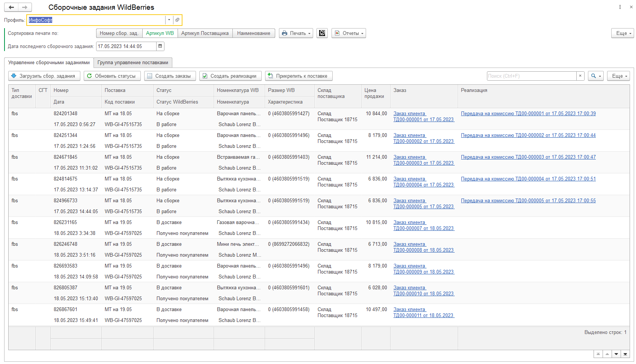Jump to the first row with the top arrow

[598, 354]
